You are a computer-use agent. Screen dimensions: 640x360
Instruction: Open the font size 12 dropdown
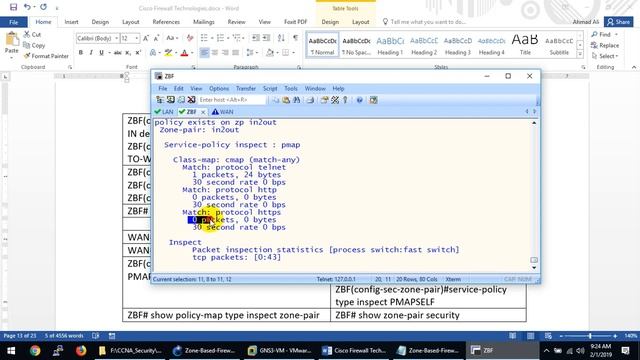click(137, 38)
